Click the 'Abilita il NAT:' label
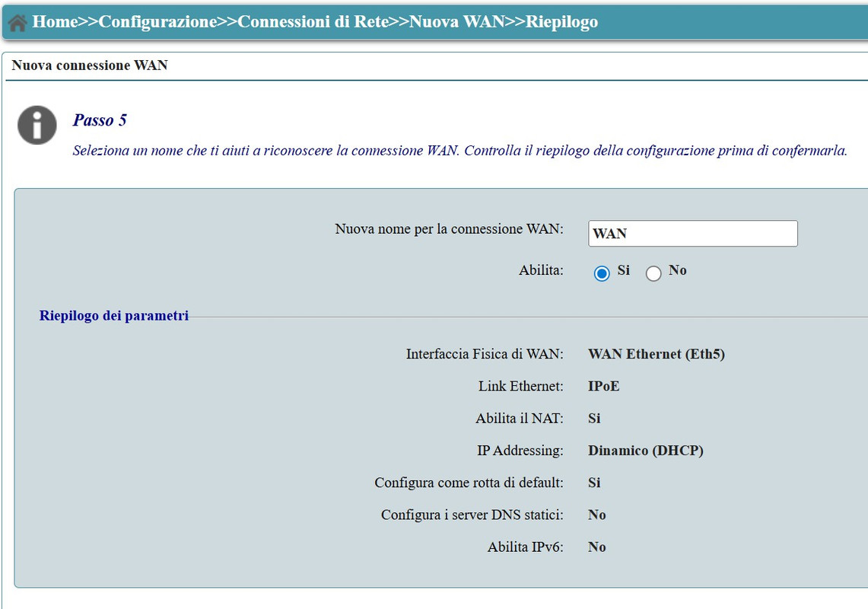 (x=520, y=419)
